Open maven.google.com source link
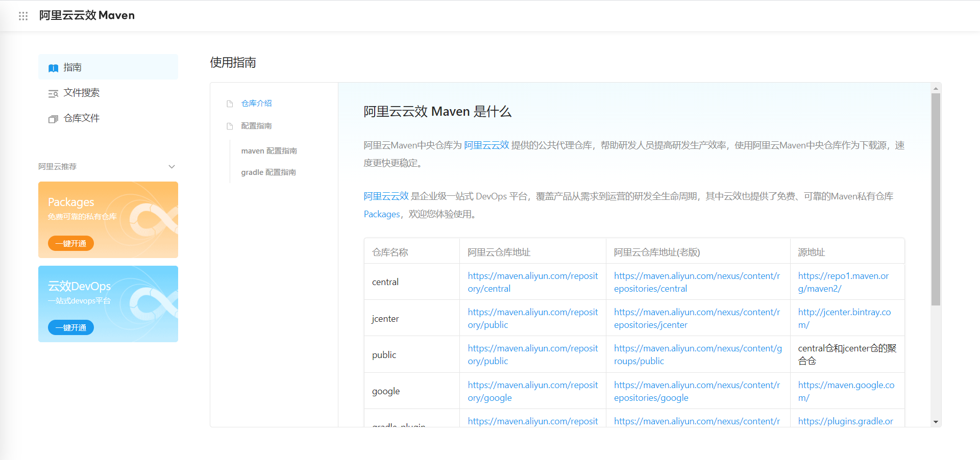Image resolution: width=980 pixels, height=460 pixels. (846, 391)
